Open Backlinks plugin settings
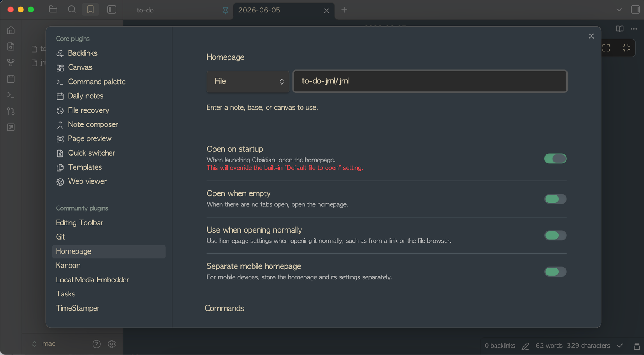Image resolution: width=644 pixels, height=355 pixels. 109,53
